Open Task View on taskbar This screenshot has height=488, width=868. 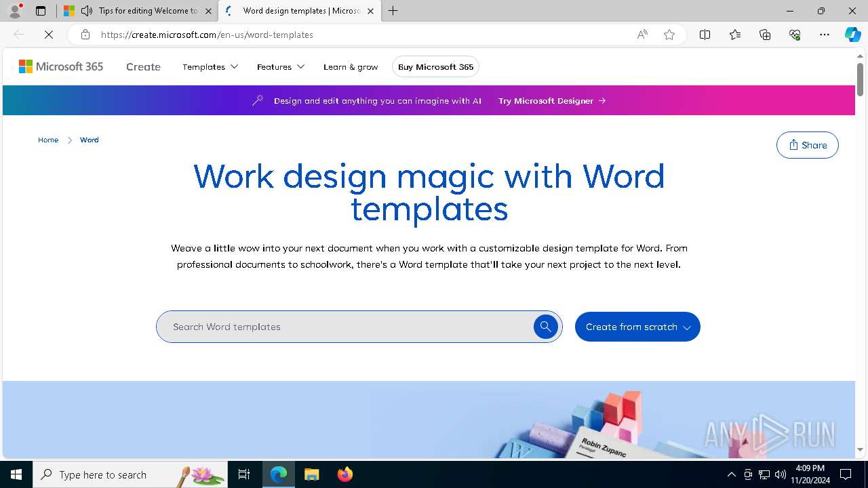(x=244, y=474)
